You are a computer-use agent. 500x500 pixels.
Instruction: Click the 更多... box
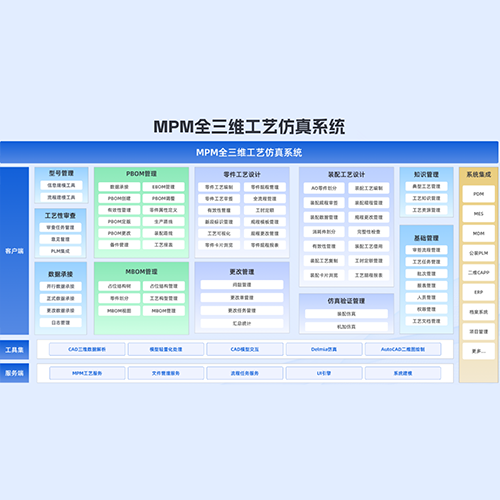point(479,351)
